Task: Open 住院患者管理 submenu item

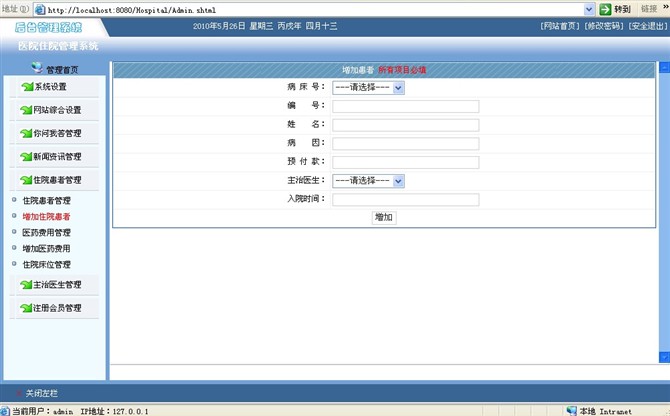Action: pyautogui.click(x=46, y=200)
